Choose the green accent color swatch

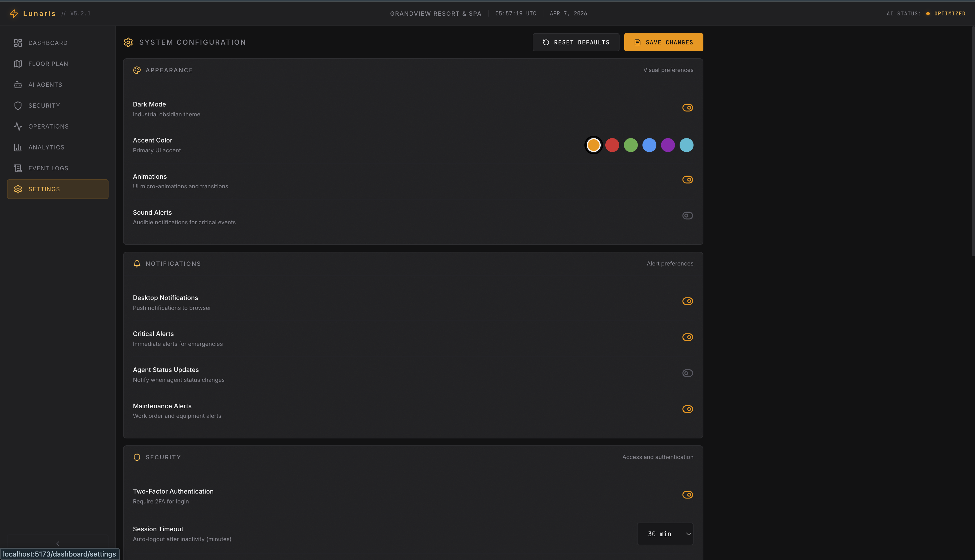[x=630, y=145]
